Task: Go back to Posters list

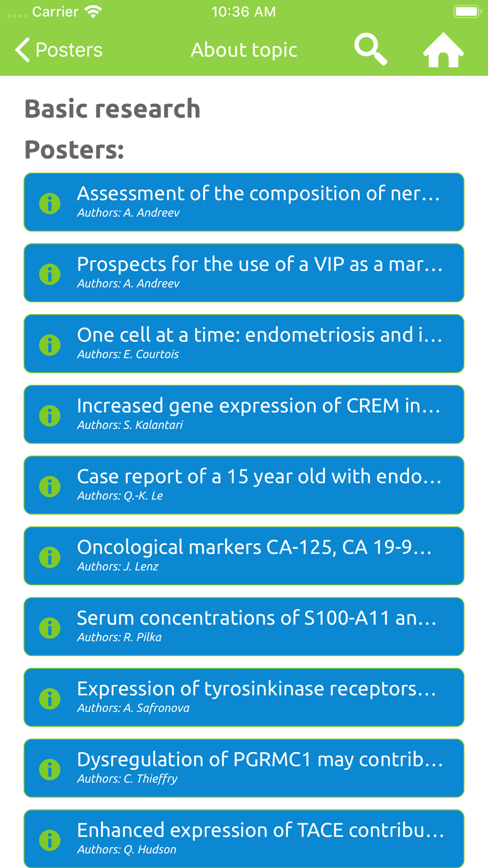Action: tap(59, 50)
